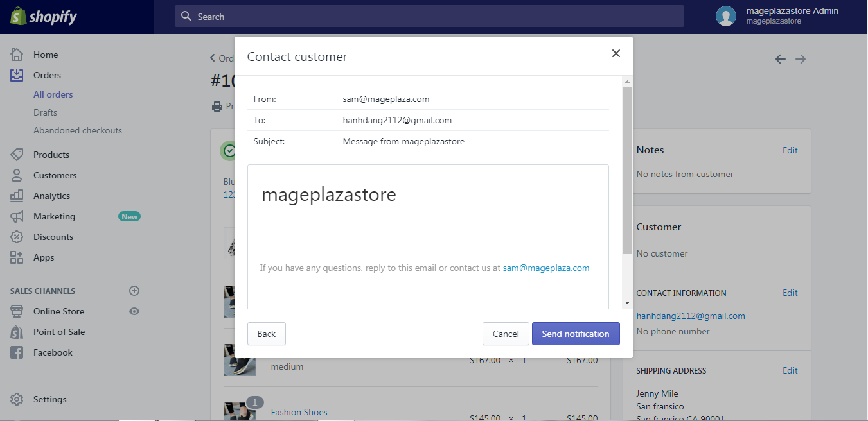Click scroll up arrow in dialog
Screen dimensions: 868x421
pos(627,81)
